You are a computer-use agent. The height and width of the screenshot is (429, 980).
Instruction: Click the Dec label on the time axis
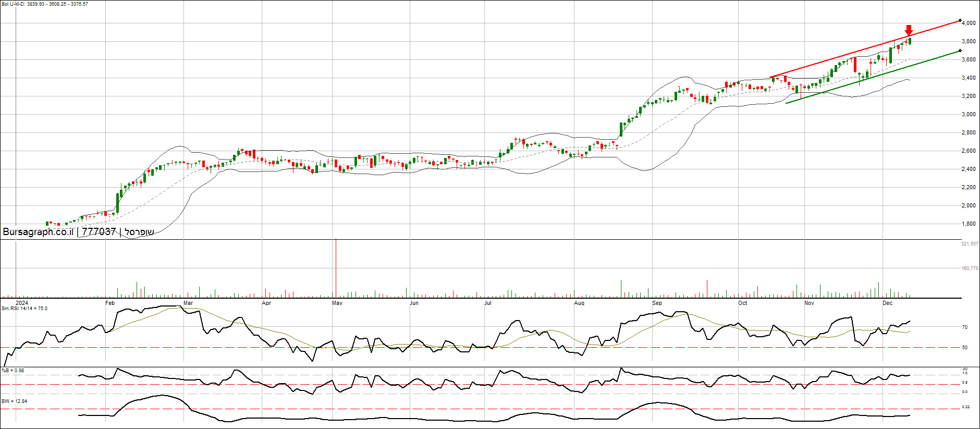click(x=887, y=303)
